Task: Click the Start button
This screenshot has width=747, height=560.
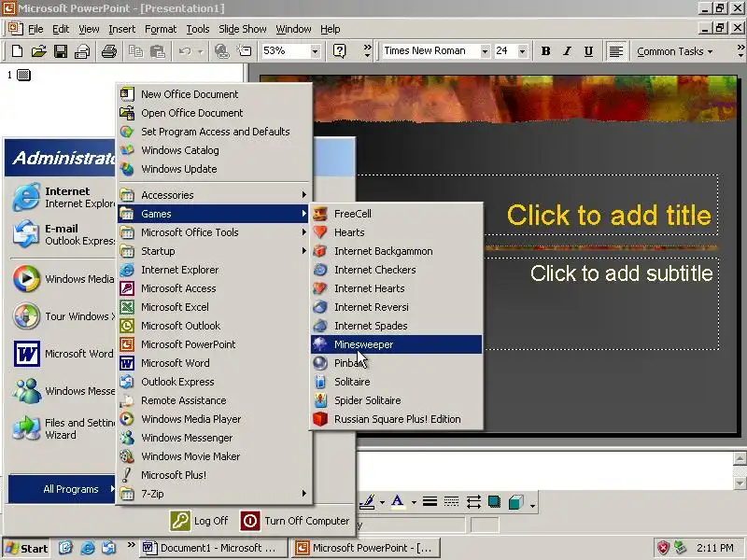Action: [26, 548]
